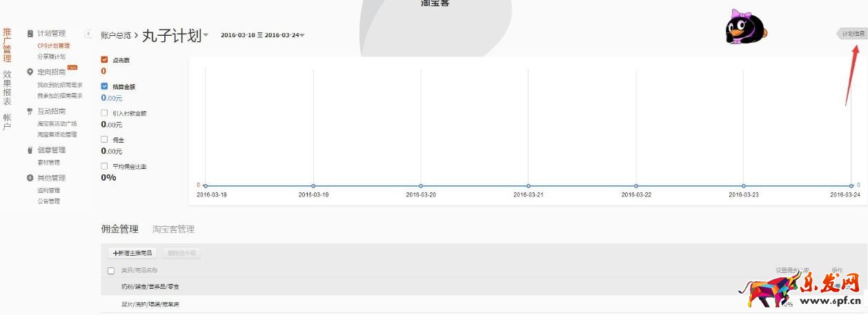Collapse the sidebar with the arrow icon
Image resolution: width=868 pixels, height=315 pixels.
pos(88,34)
